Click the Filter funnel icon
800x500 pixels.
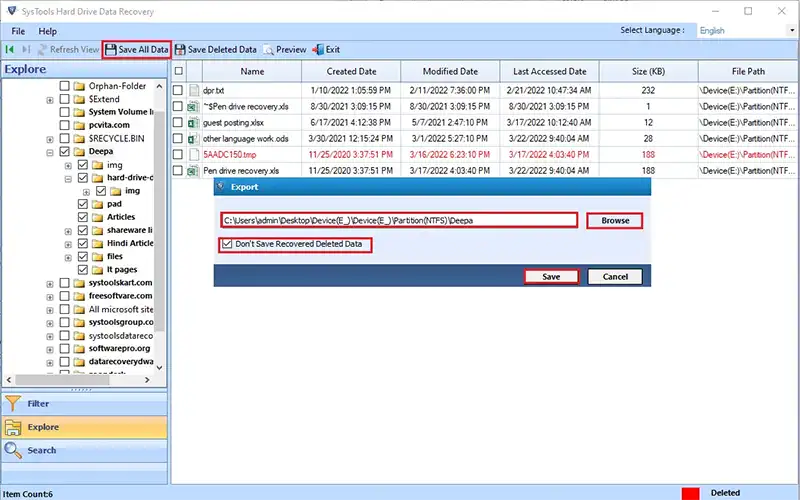pos(13,404)
